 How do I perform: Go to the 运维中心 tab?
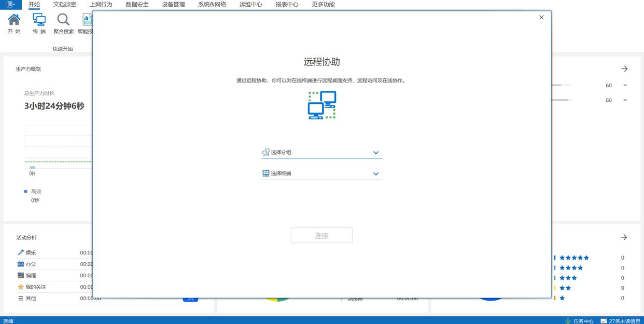250,5
